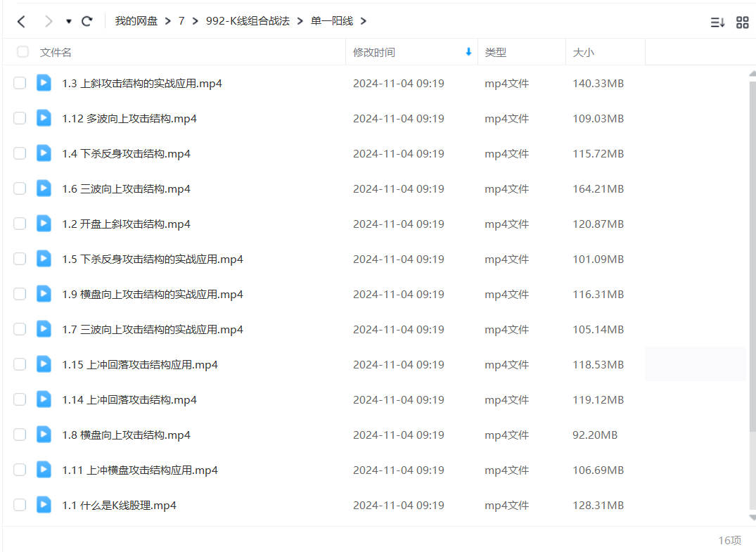Select file name 1.1 什么是K线股理.mp4

(x=119, y=505)
